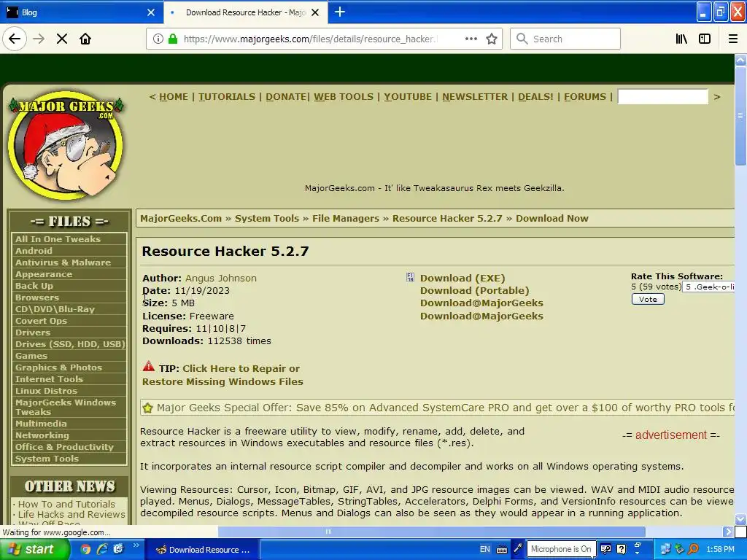This screenshot has height=560, width=747.
Task: Open YOUTUBE link in navigation
Action: pyautogui.click(x=408, y=97)
